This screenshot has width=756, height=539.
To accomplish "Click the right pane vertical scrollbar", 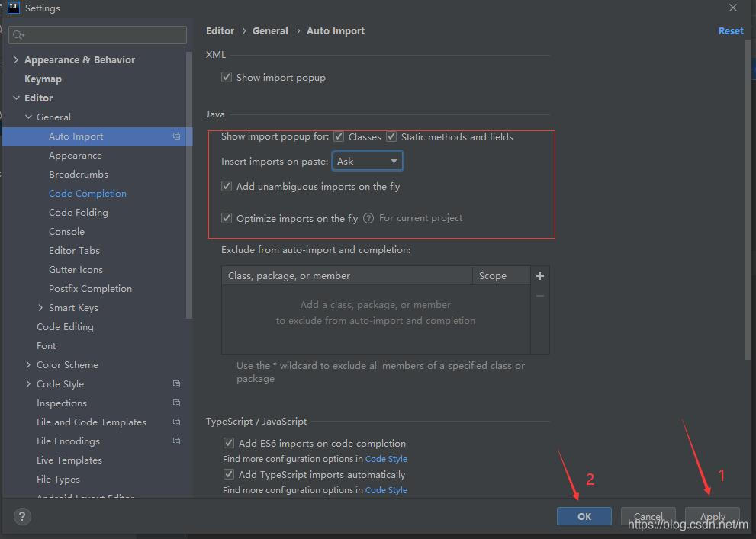I will [x=748, y=200].
